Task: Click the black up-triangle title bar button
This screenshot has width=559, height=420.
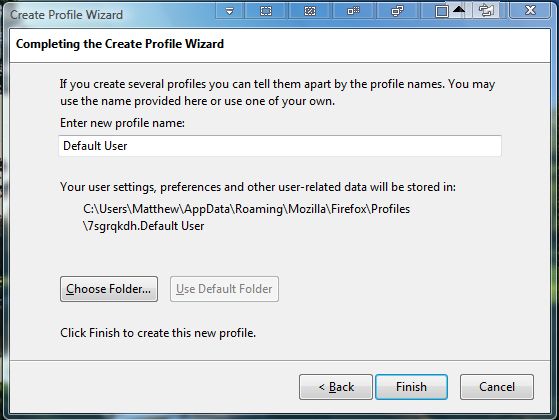Action: coord(459,9)
